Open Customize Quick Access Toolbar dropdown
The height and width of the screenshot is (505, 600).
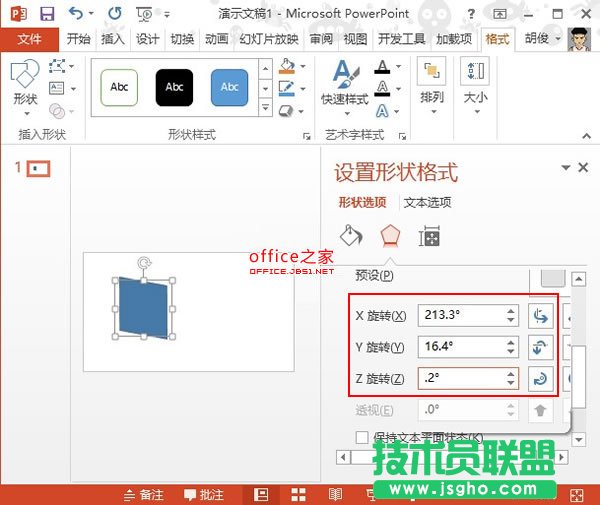pos(167,15)
